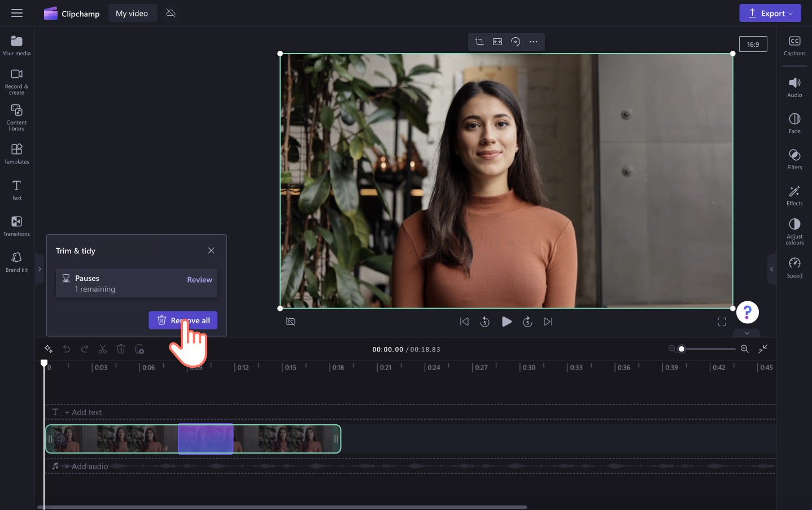This screenshot has width=812, height=510.
Task: Click the Rotate icon in floating toolbar
Action: (516, 42)
